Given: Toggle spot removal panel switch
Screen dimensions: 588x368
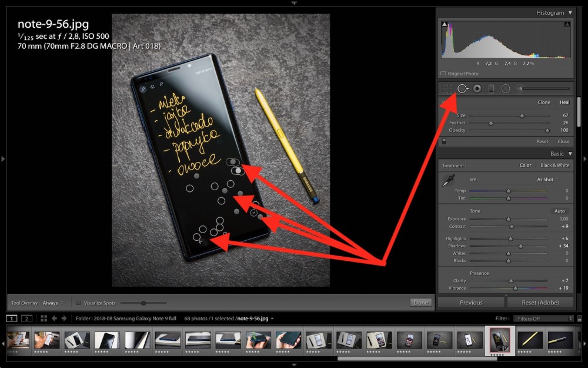Looking at the screenshot, I should pyautogui.click(x=444, y=141).
